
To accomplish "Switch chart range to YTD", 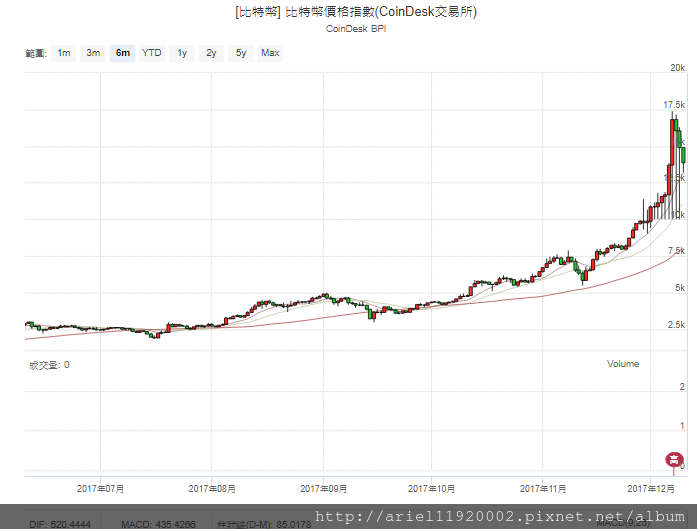I will (152, 53).
